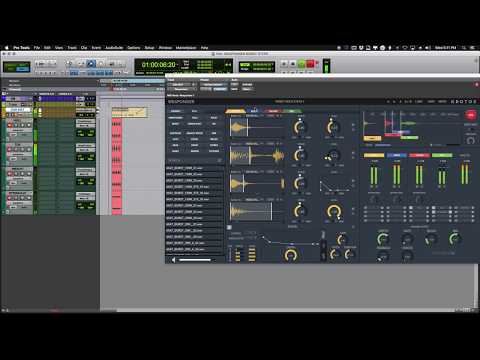Select the highlighted blue edit tool in toolbar
480x360 pixels.
pos(91,63)
